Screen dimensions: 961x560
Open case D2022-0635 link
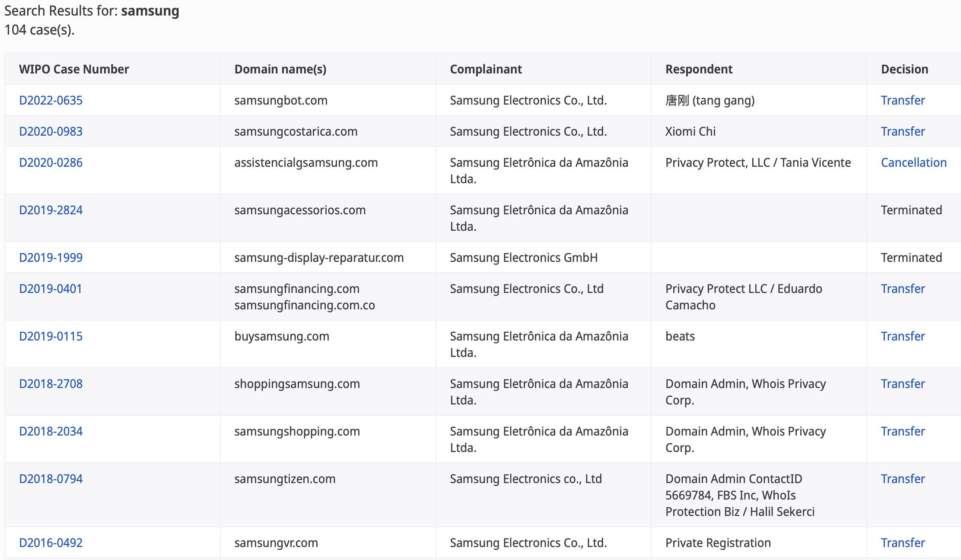tap(51, 100)
